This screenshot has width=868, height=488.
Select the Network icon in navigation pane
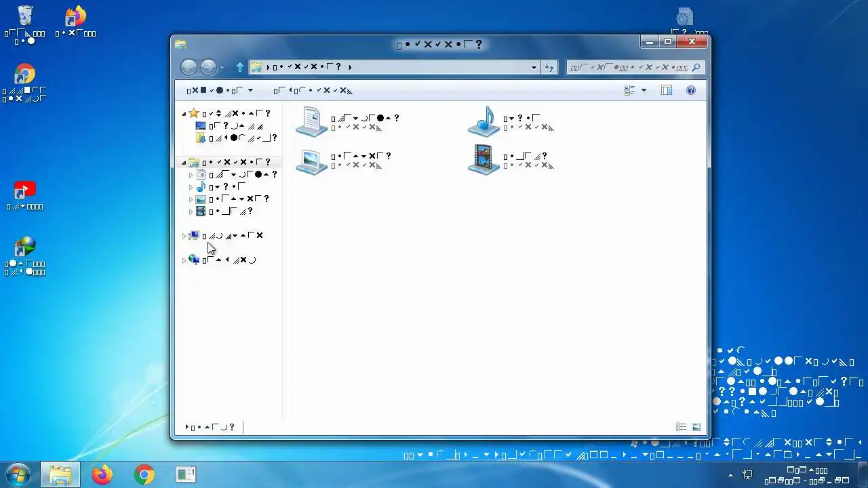[x=194, y=260]
